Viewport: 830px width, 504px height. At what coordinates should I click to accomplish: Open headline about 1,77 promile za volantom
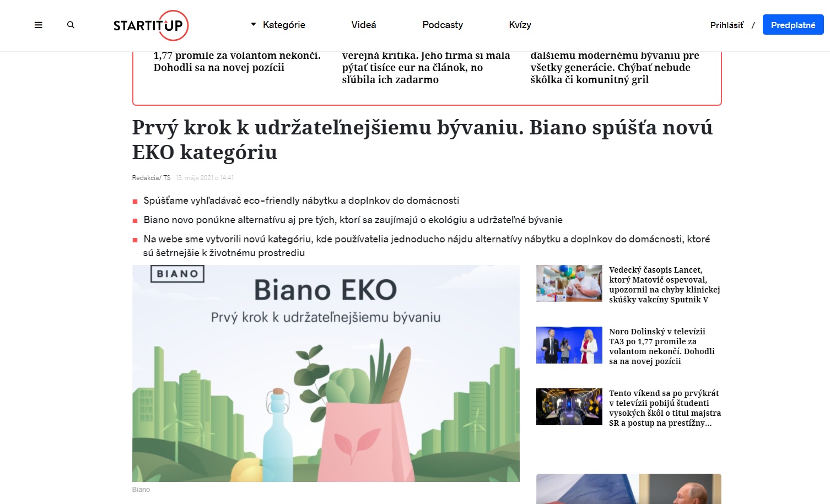tap(237, 62)
